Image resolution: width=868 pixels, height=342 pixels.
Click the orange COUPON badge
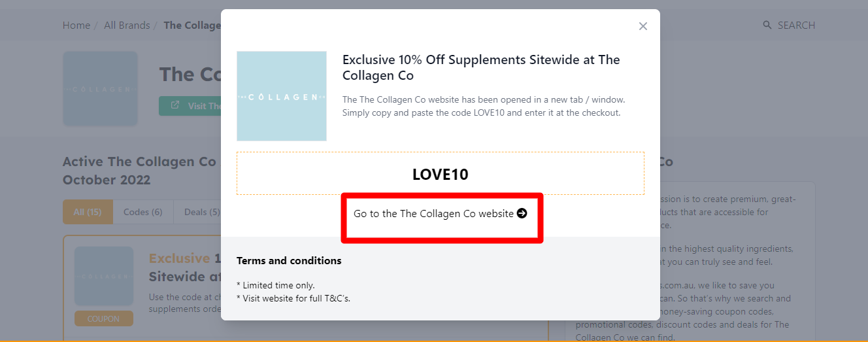click(x=103, y=318)
